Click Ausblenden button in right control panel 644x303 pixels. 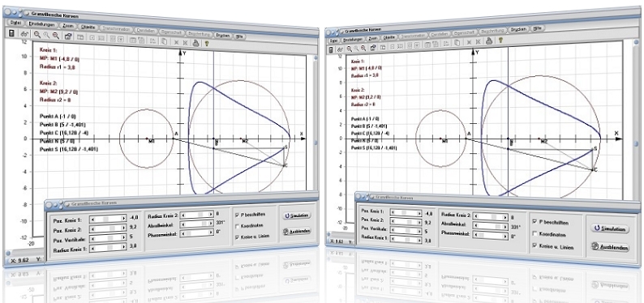(610, 247)
